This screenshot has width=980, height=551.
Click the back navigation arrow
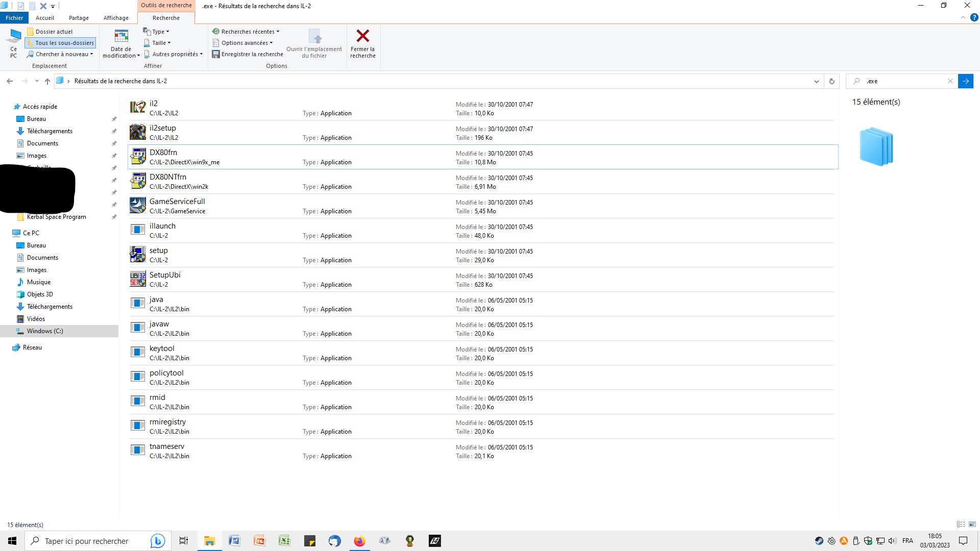pyautogui.click(x=10, y=81)
